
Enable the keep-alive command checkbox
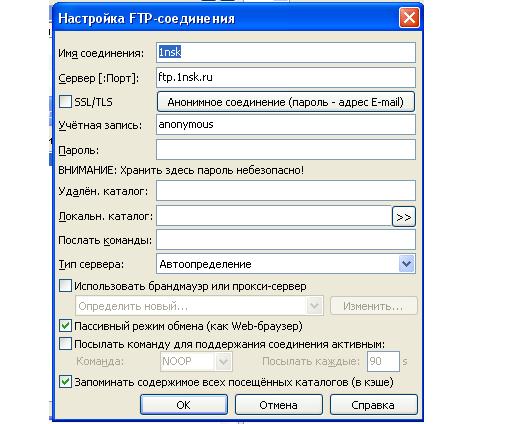click(65, 344)
